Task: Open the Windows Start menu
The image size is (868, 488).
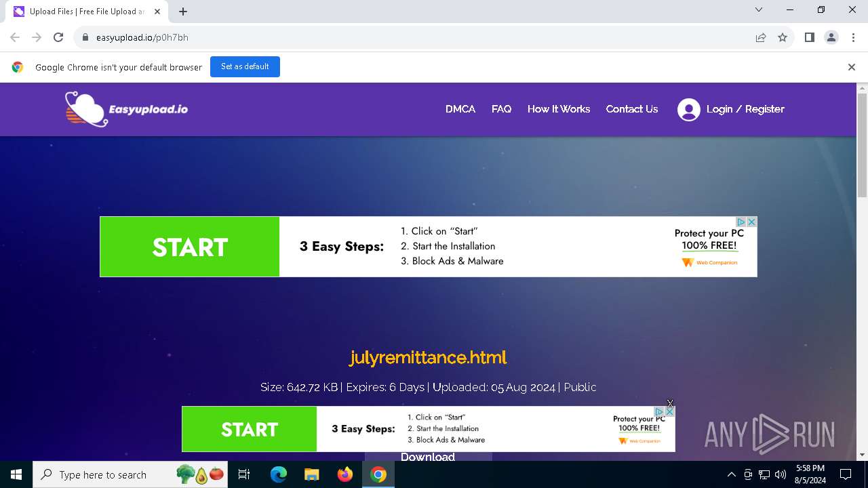Action: (x=16, y=474)
